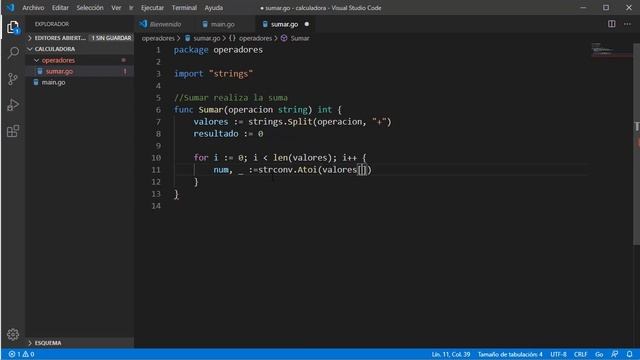Click the Sumar function symbol in breadcrumb

(284, 38)
